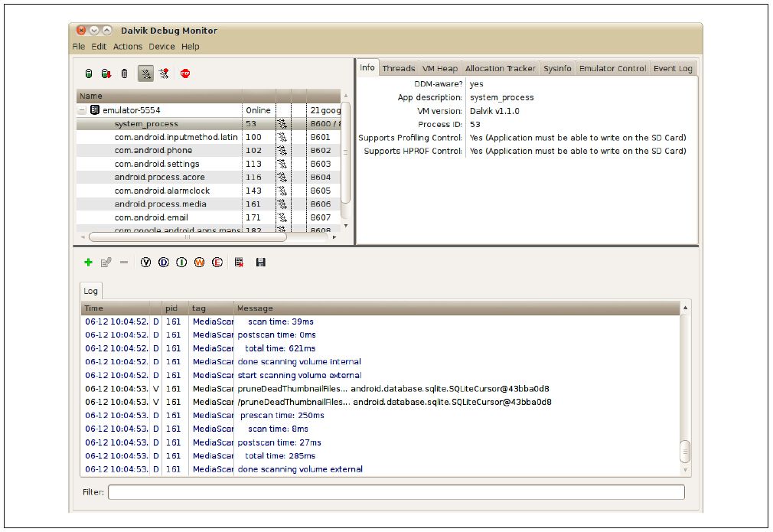Viewport: 773px width, 532px height.
Task: Select 'start scanning volume external' log entry
Action: 380,375
